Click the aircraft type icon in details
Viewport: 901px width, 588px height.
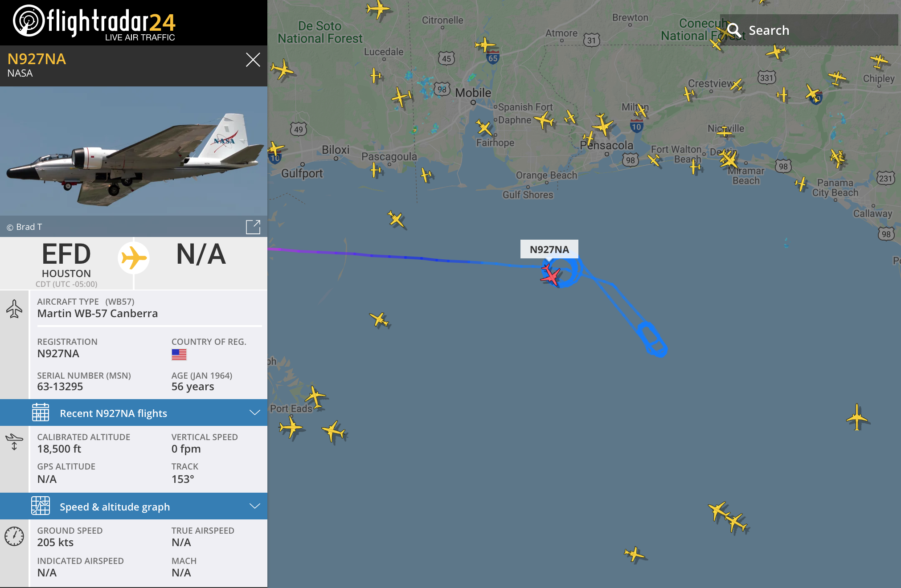click(14, 308)
